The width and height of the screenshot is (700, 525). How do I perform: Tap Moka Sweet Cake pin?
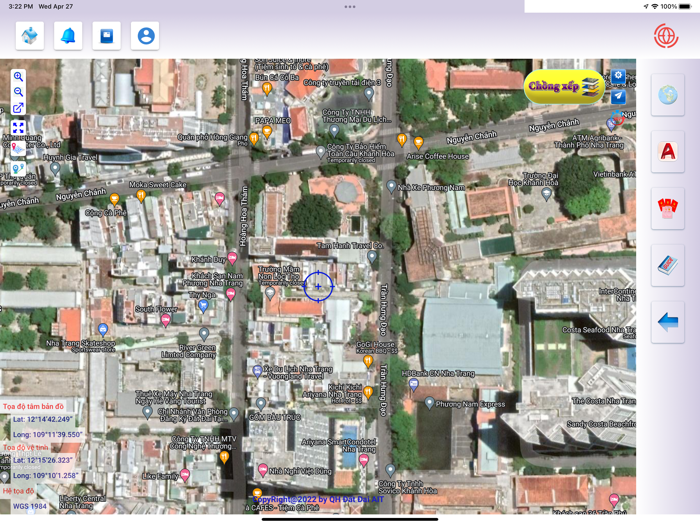pyautogui.click(x=141, y=195)
